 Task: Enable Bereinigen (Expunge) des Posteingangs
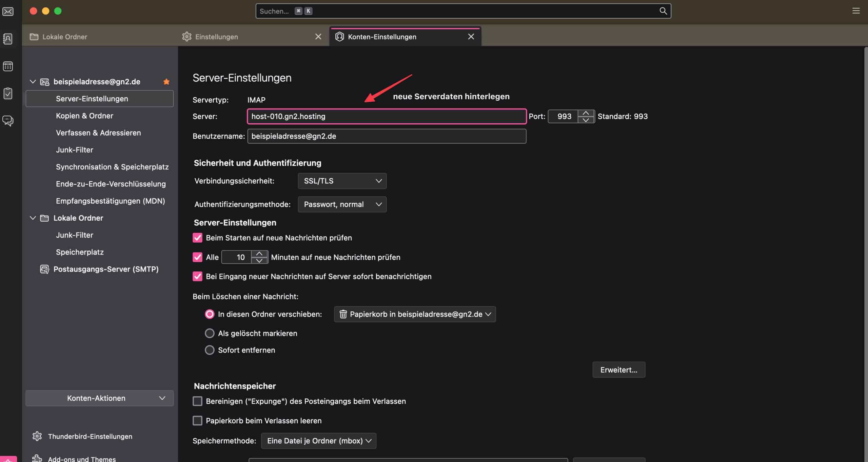pyautogui.click(x=197, y=401)
